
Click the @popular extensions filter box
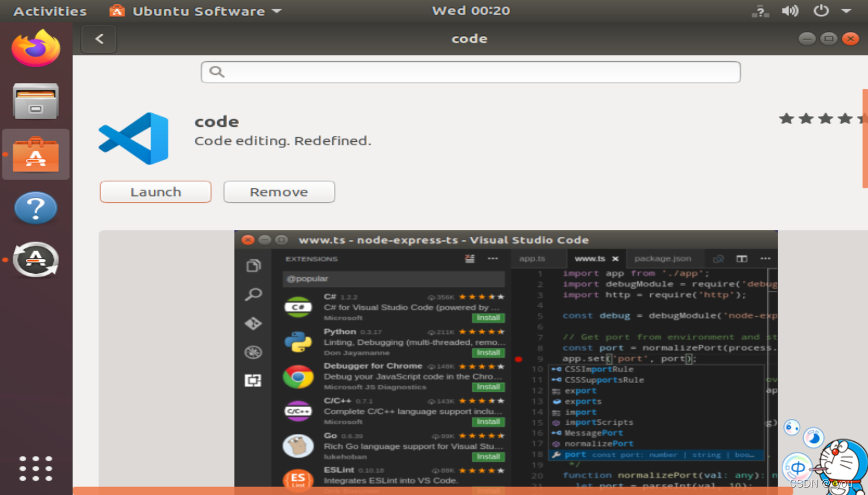(x=394, y=279)
